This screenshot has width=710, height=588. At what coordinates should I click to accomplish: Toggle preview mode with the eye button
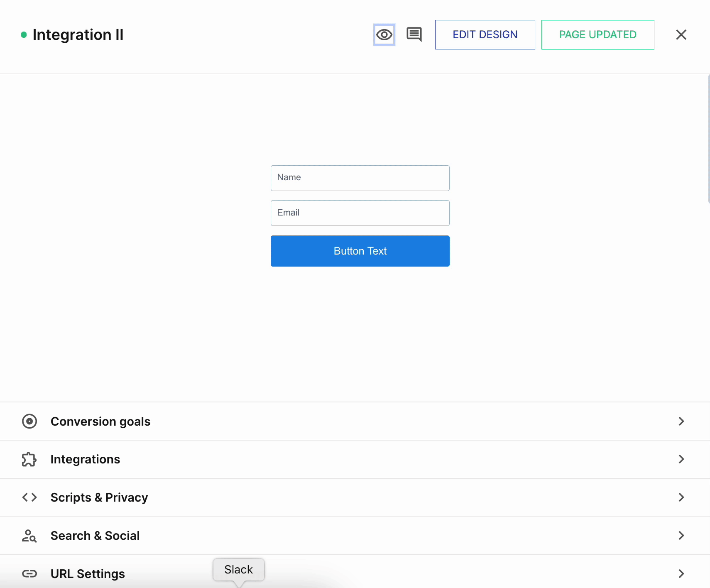click(x=384, y=34)
